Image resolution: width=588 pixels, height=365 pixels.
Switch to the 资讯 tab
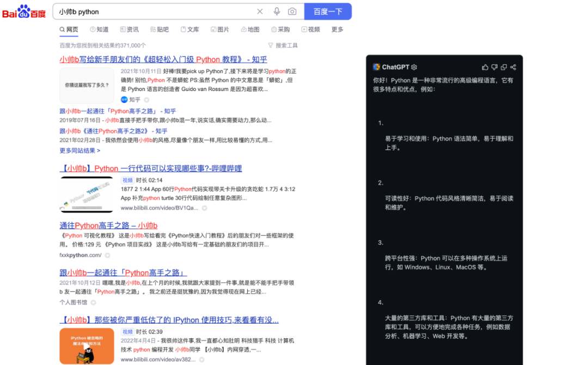[x=130, y=29]
